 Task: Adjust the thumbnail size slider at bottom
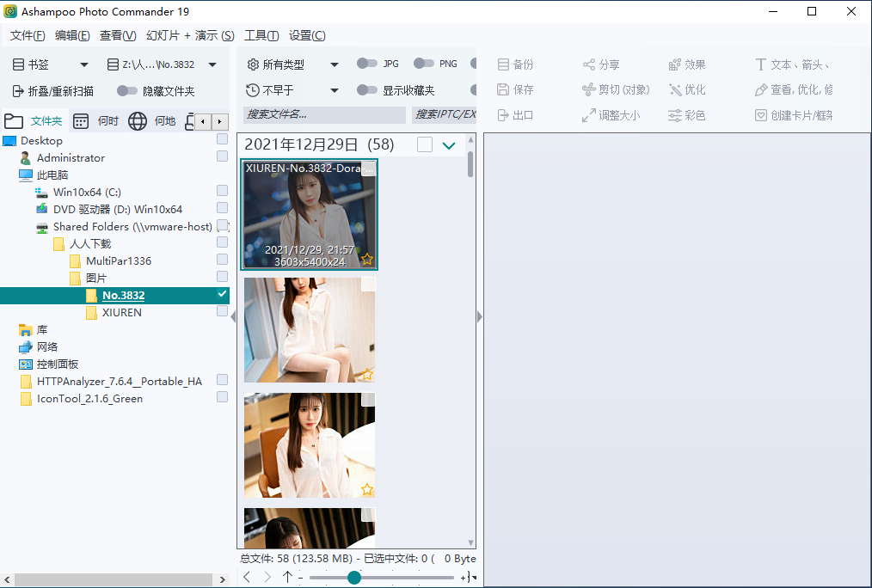click(353, 578)
